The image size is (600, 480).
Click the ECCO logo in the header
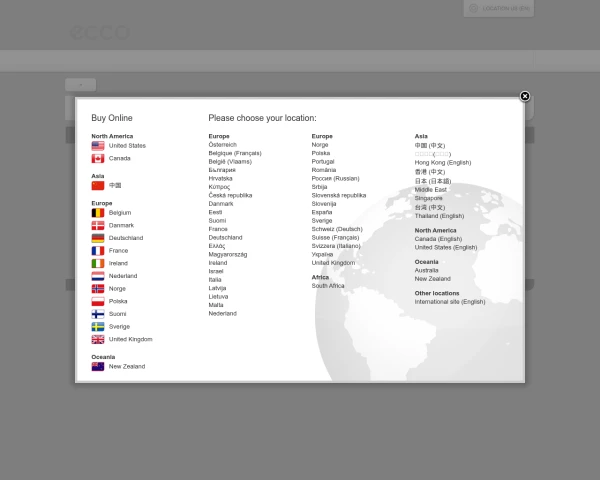click(100, 32)
